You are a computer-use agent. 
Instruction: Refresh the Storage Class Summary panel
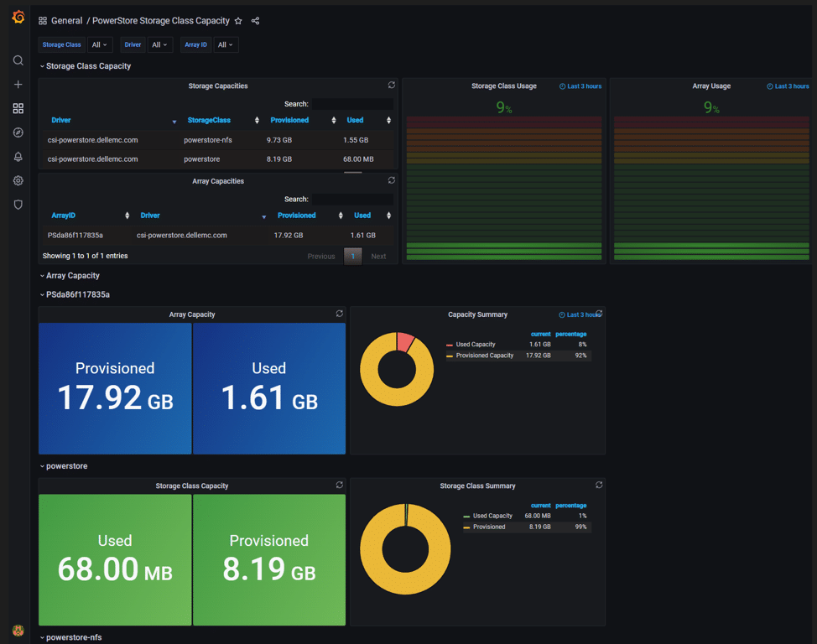tap(599, 485)
